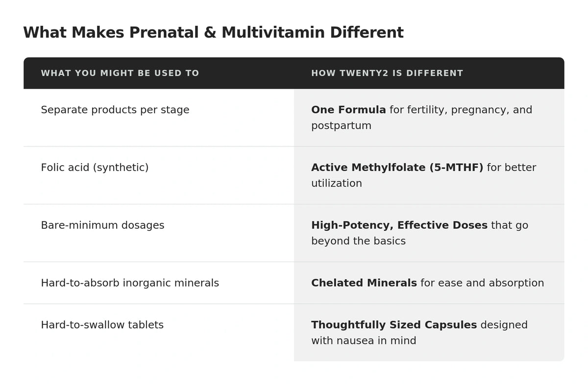Screen dimensions: 588x385
Task: Select the "How Twenty2 Is Different" column header
Action: click(387, 73)
